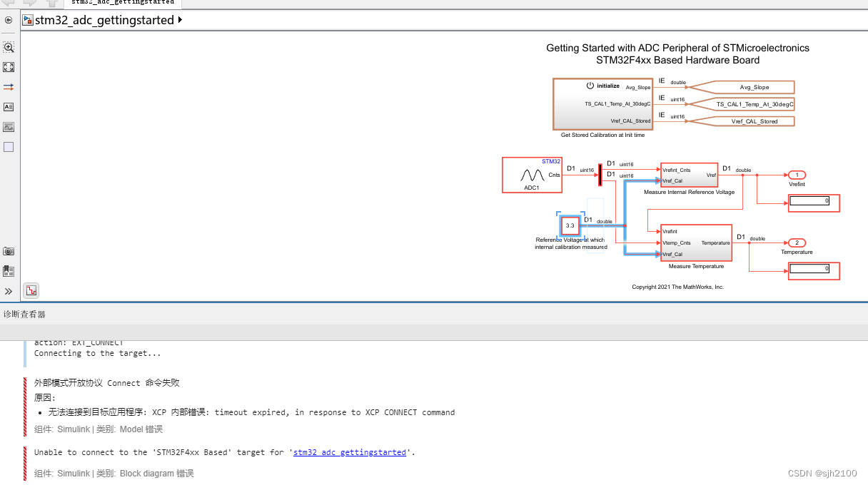Image resolution: width=868 pixels, height=485 pixels.
Task: Click the '组件: Simulink | 类别: Model 错误' line
Action: pyautogui.click(x=99, y=429)
